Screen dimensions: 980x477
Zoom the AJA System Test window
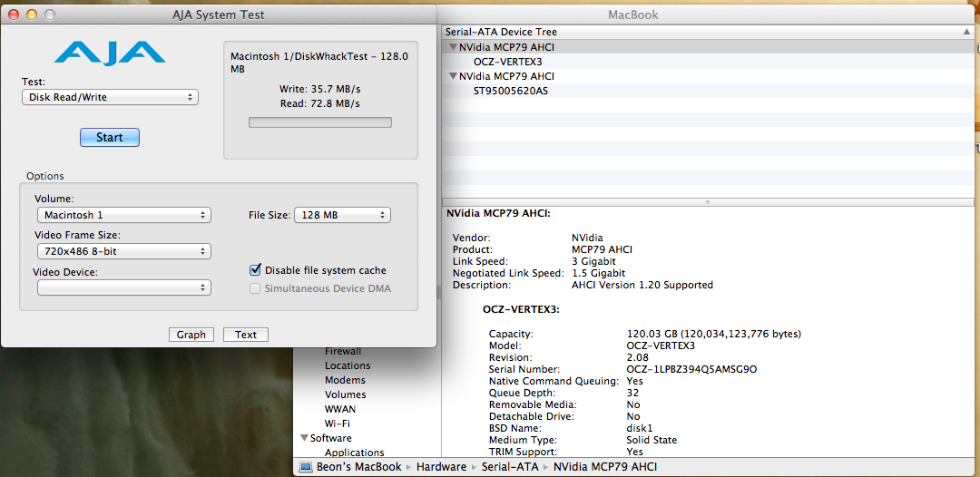click(x=49, y=15)
